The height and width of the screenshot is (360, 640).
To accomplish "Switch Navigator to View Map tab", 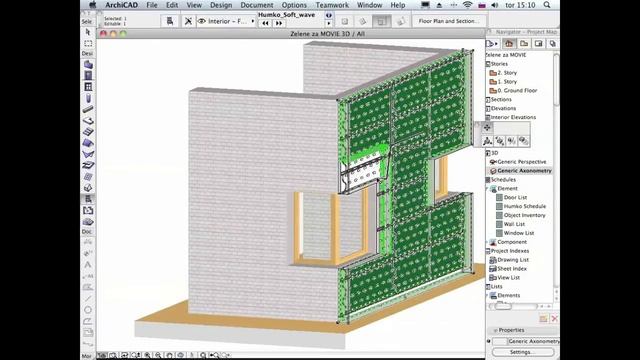I will click(x=524, y=44).
